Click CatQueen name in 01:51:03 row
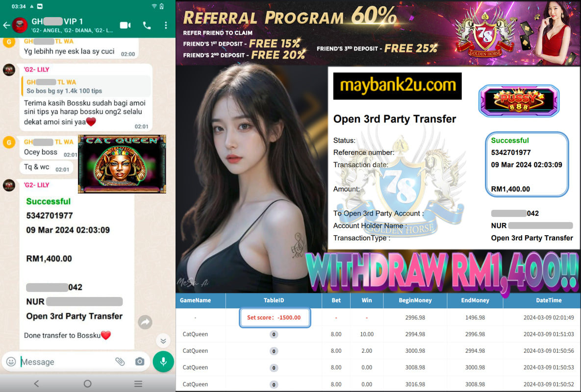 (195, 334)
